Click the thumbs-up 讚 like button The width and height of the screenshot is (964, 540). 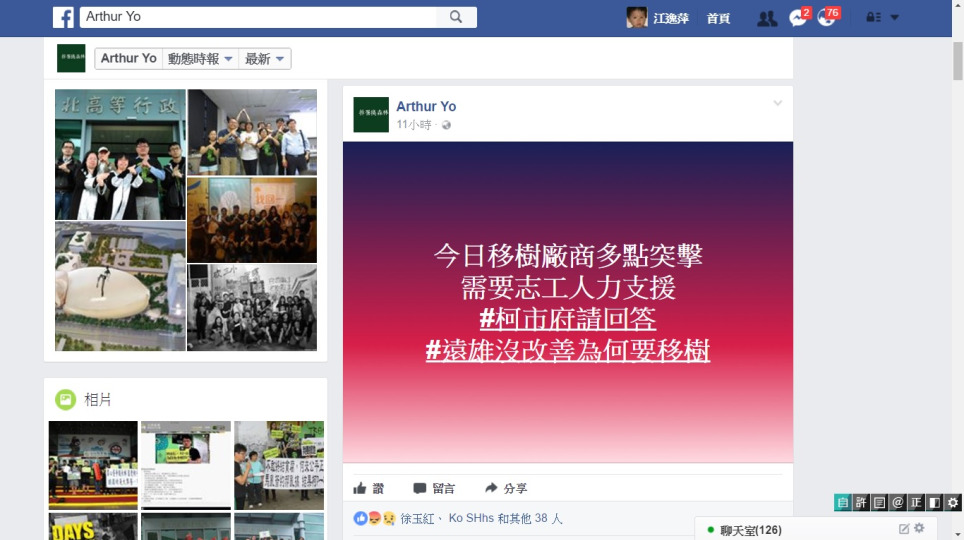click(369, 488)
